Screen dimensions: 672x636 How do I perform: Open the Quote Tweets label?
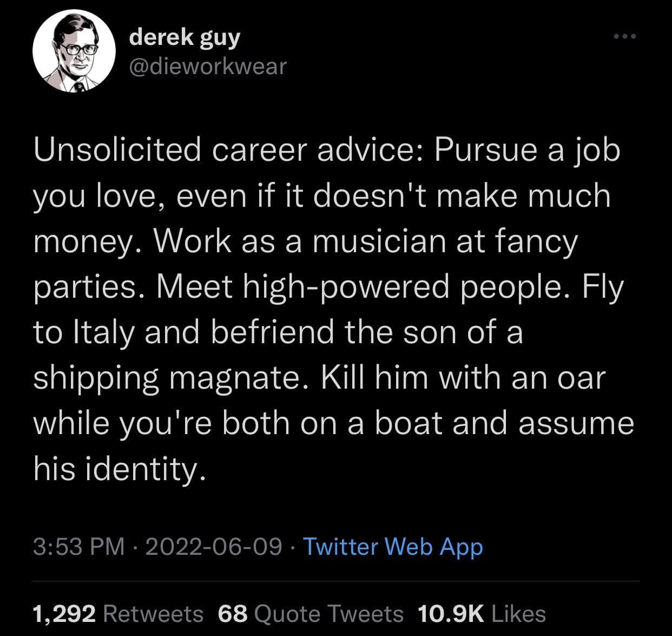click(x=328, y=614)
